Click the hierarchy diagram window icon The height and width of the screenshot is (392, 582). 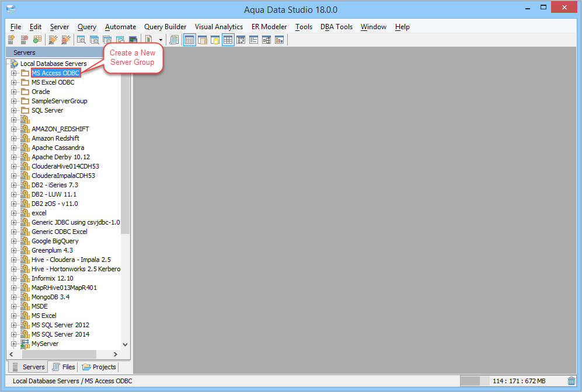[x=267, y=40]
